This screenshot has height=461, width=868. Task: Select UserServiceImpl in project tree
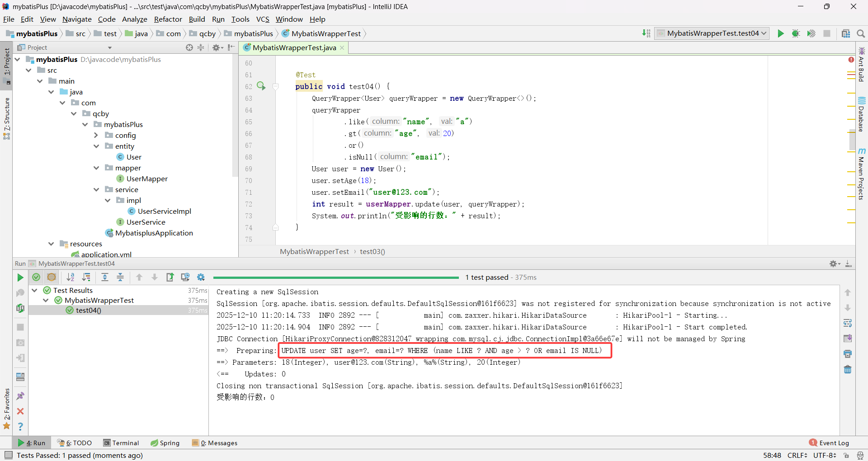(x=159, y=211)
